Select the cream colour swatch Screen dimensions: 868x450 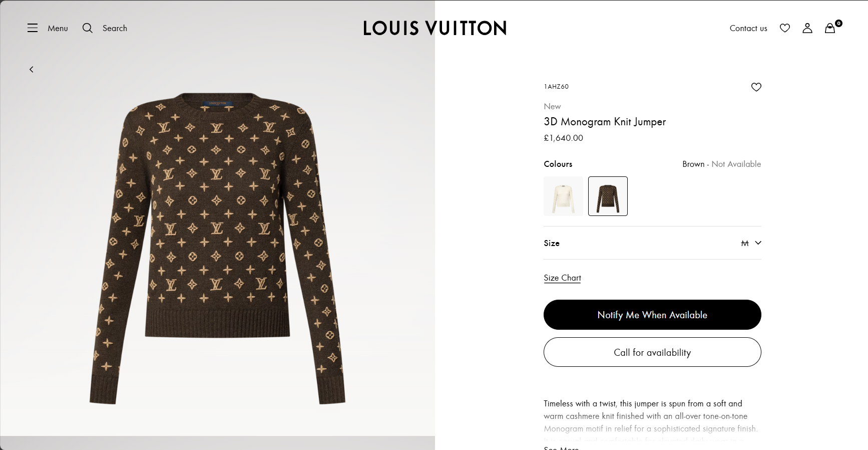point(563,196)
